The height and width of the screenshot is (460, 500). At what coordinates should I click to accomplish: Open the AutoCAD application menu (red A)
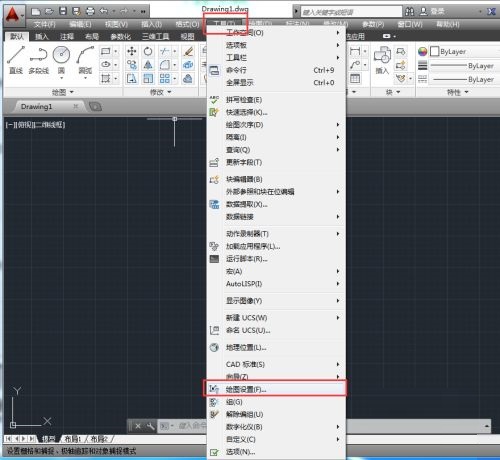[13, 15]
